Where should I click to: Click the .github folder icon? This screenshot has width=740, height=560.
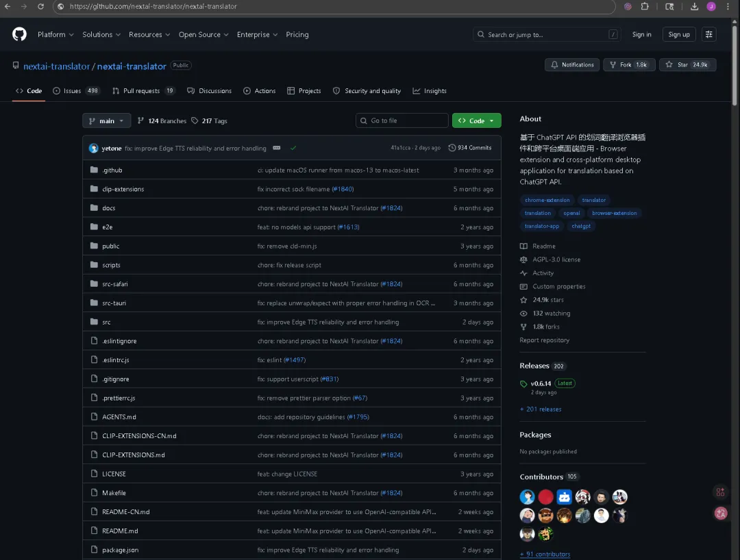tap(94, 170)
